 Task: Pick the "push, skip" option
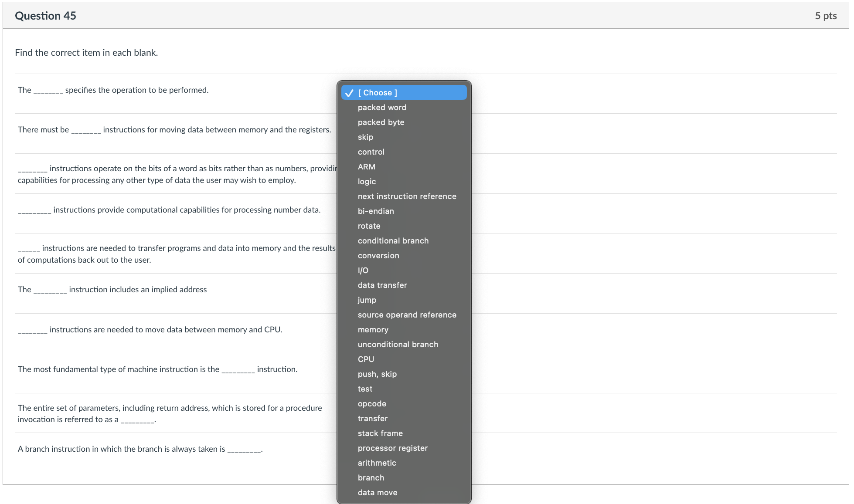(377, 374)
